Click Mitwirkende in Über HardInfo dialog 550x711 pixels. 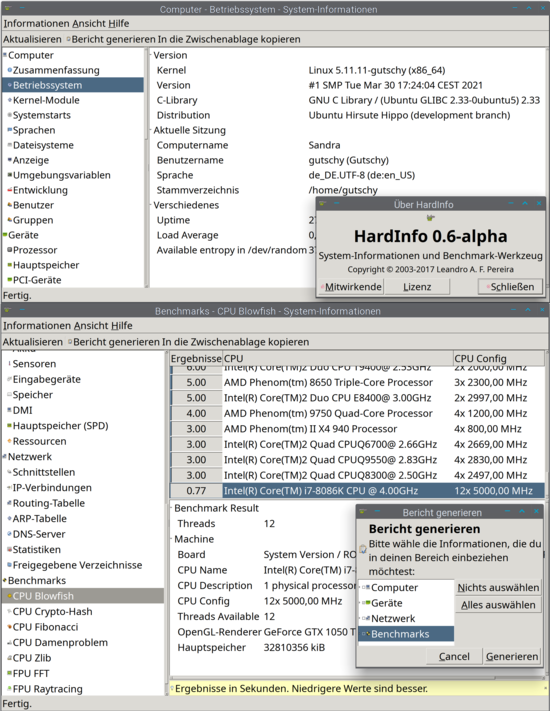coord(350,287)
